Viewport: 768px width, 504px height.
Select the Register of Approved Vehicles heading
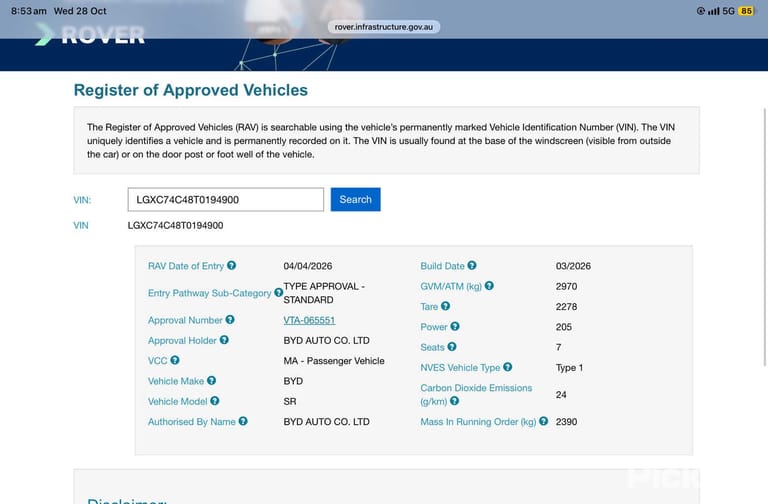pyautogui.click(x=191, y=90)
